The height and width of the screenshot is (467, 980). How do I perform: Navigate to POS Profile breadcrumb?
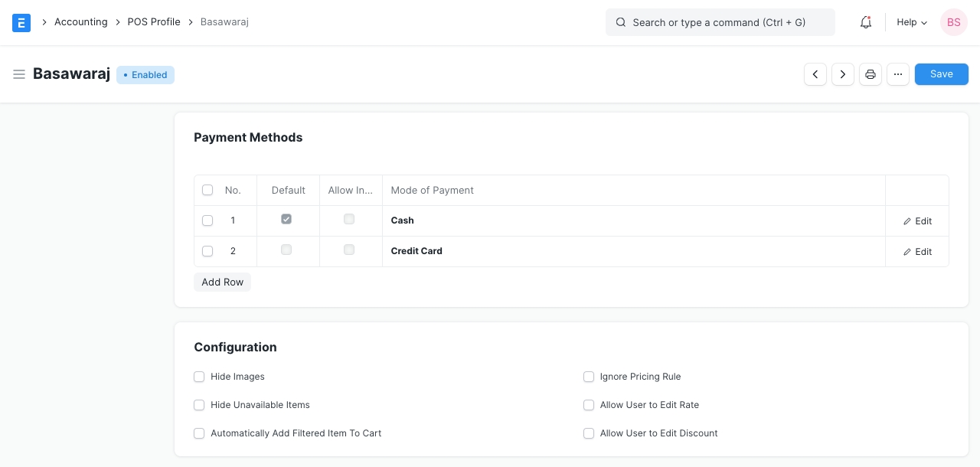154,22
